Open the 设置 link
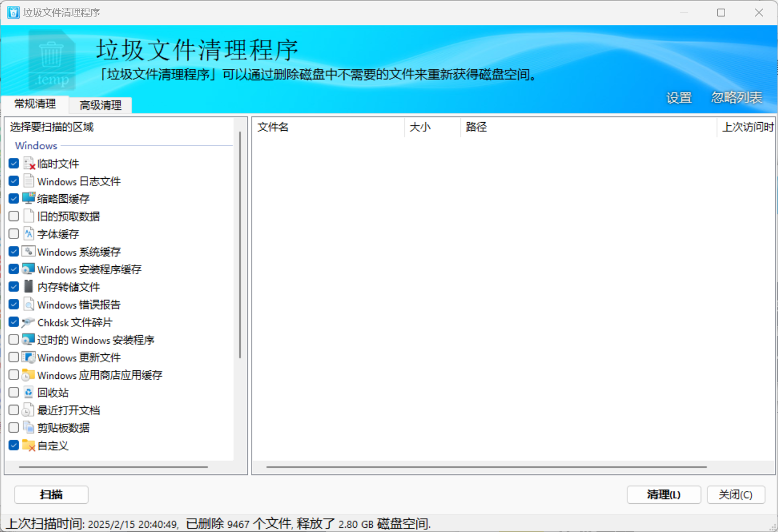 tap(679, 98)
